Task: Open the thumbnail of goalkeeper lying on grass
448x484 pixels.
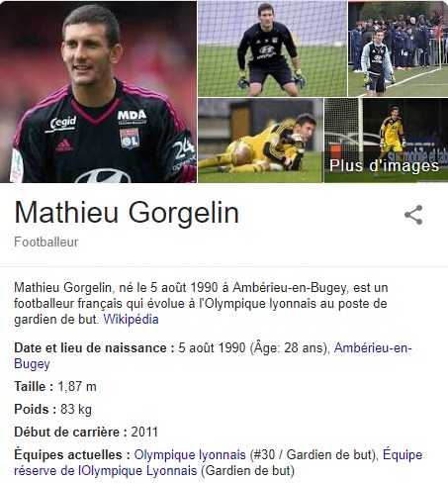Action: click(x=260, y=141)
